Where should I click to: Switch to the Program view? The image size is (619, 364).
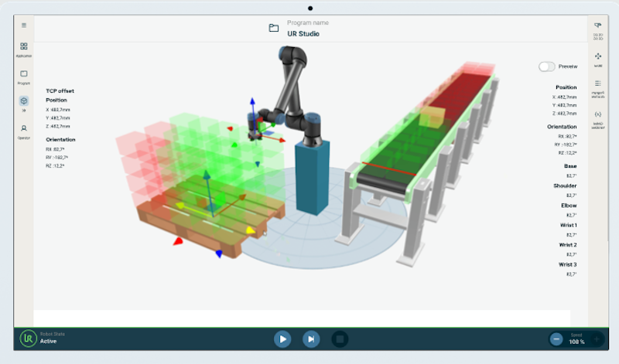24,76
